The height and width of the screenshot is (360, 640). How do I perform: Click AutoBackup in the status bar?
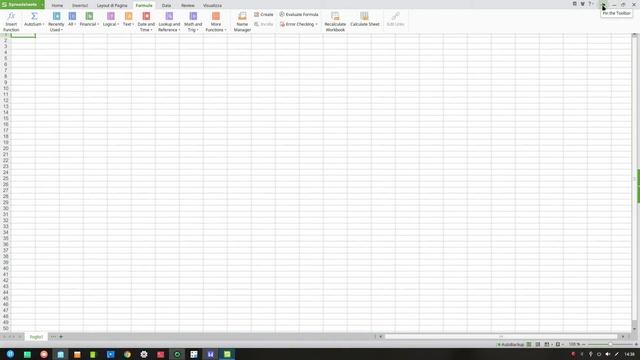pyautogui.click(x=511, y=344)
